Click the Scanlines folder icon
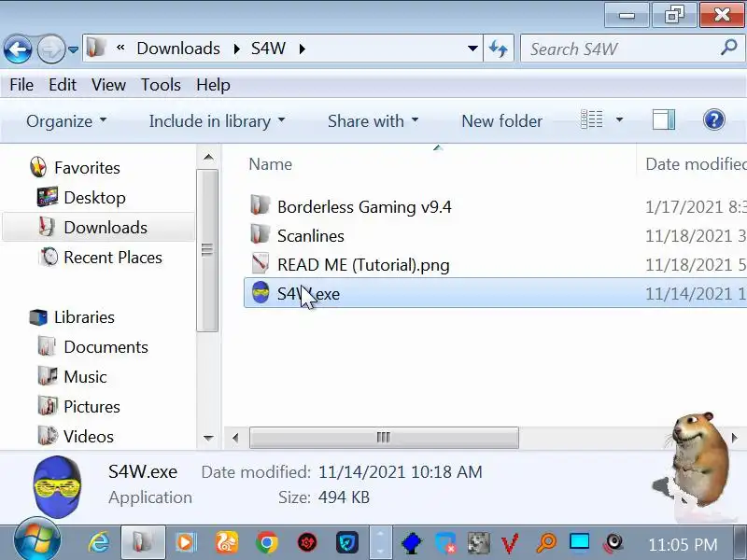Viewport: 747px width, 560px height. (261, 234)
